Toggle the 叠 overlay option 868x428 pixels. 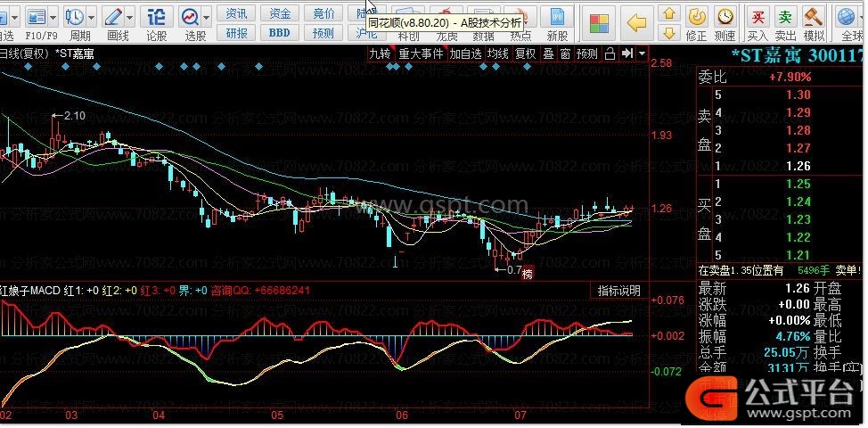pos(548,53)
